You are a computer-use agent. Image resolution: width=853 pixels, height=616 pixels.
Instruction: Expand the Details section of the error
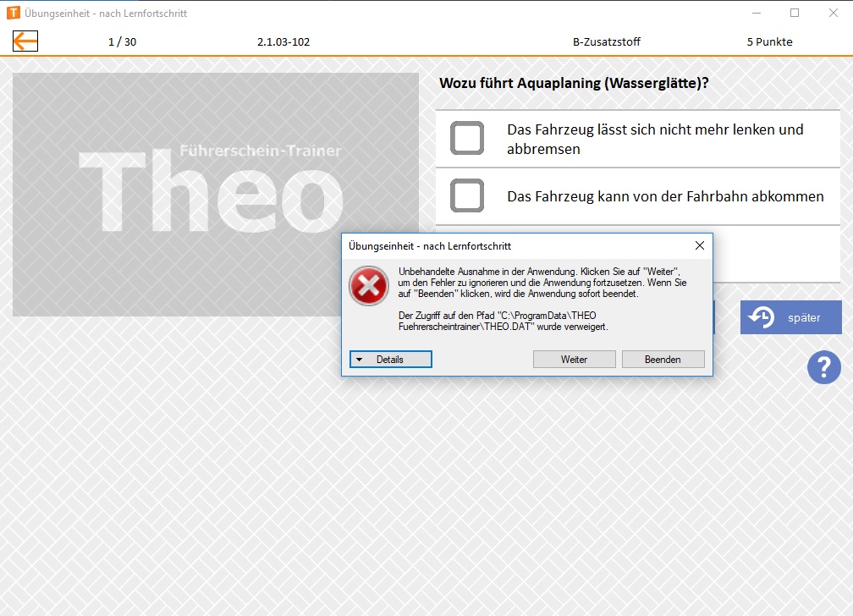[391, 359]
